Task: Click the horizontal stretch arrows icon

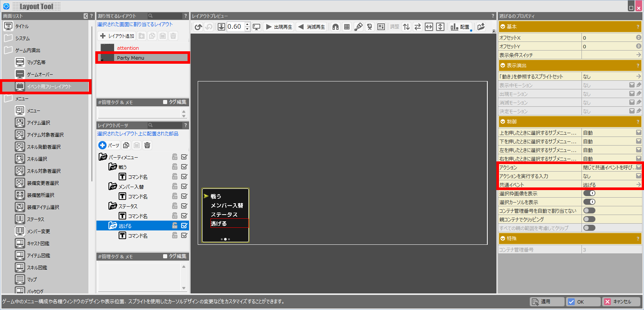Action: click(429, 27)
